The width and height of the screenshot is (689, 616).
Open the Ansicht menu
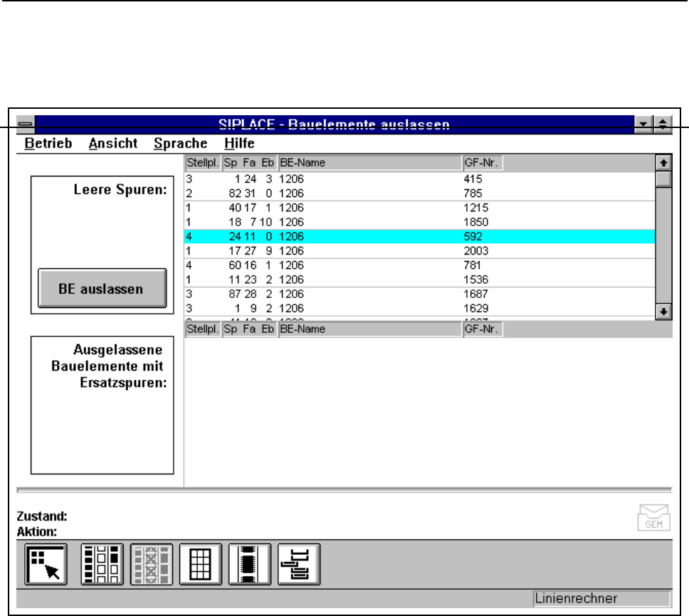click(113, 143)
